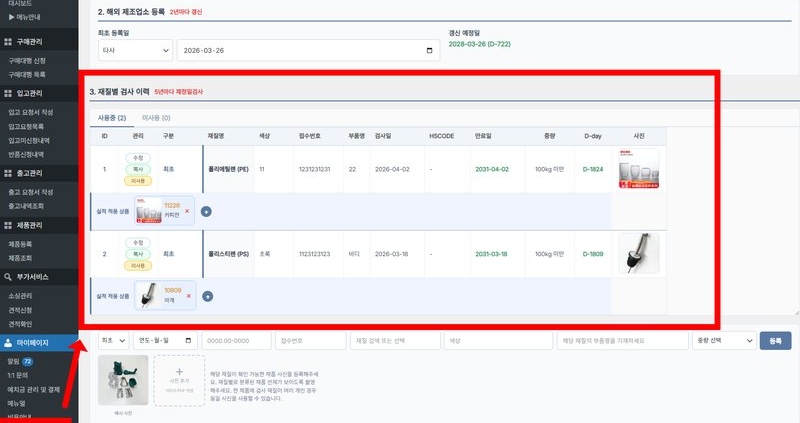The image size is (800, 423).
Task: Open the 중량 선택 dropdown
Action: point(720,341)
